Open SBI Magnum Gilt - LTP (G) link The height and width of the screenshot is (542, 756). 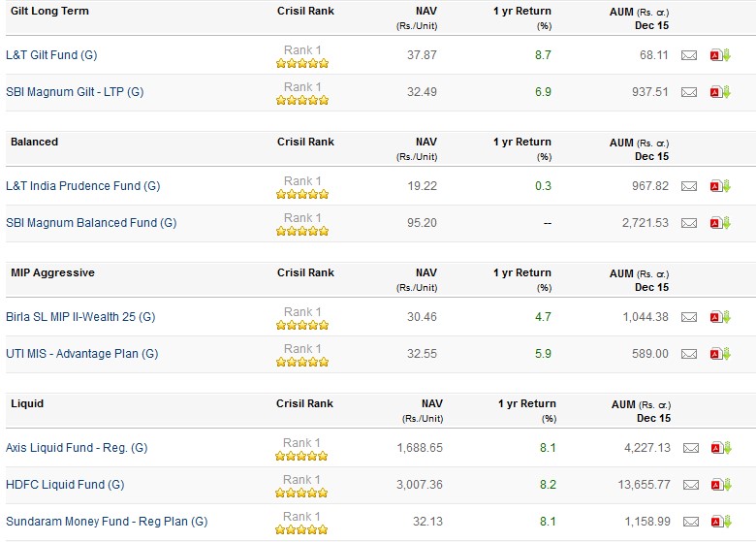[75, 91]
